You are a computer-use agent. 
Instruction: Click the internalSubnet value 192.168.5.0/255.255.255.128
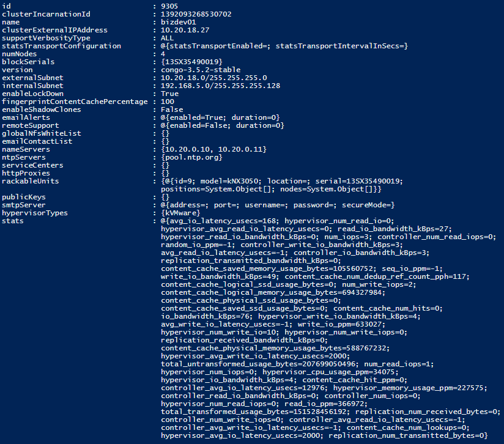(x=220, y=86)
